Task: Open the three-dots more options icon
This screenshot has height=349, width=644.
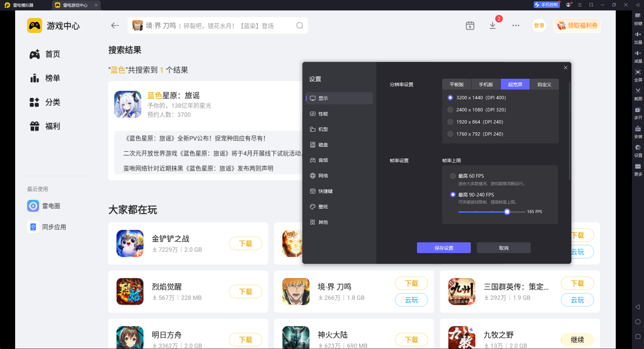Action: pyautogui.click(x=516, y=26)
